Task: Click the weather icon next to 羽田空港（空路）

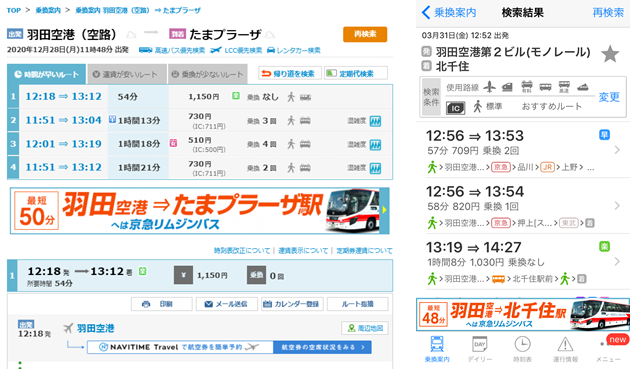Action: click(x=131, y=35)
